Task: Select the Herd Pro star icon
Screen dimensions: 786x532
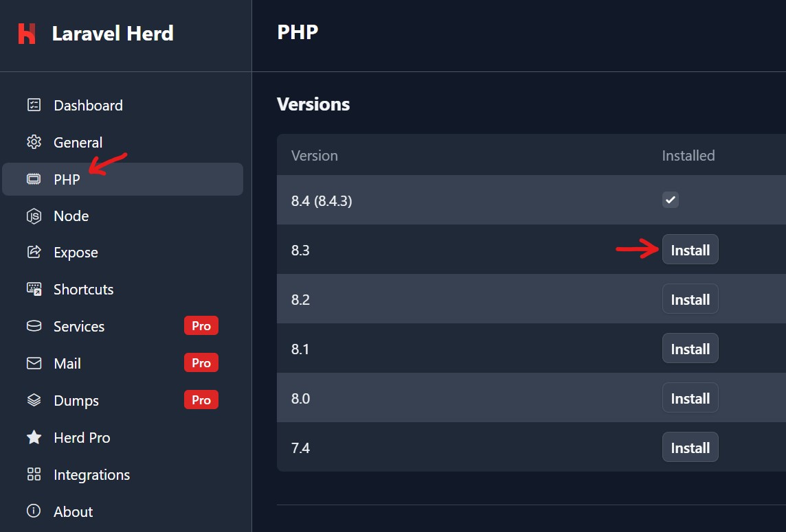Action: click(33, 437)
